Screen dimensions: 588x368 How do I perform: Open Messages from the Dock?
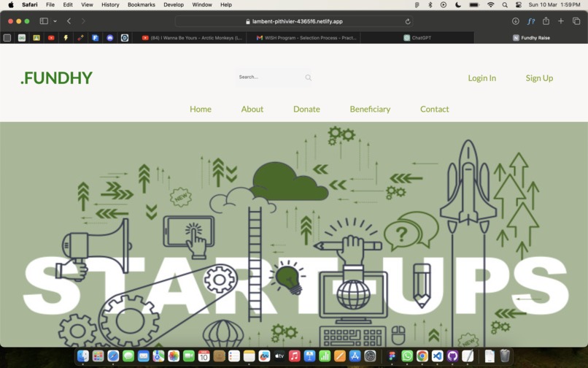click(128, 356)
